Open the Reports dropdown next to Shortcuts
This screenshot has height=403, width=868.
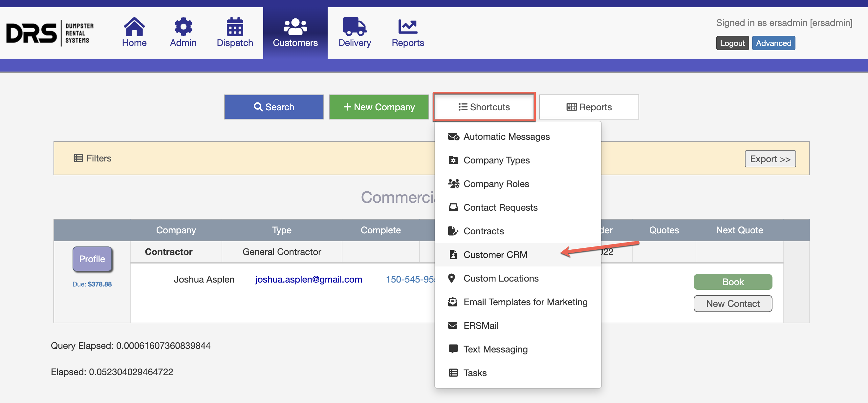pyautogui.click(x=589, y=107)
